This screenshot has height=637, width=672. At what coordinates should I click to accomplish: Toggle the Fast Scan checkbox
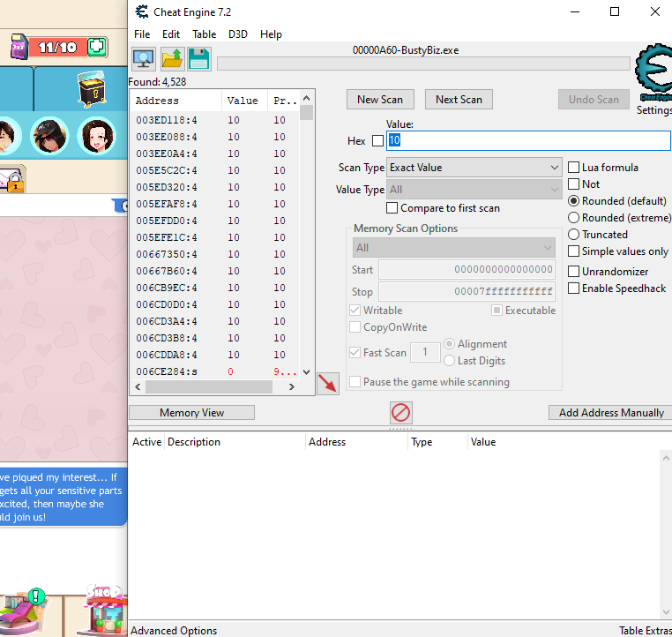coord(355,352)
